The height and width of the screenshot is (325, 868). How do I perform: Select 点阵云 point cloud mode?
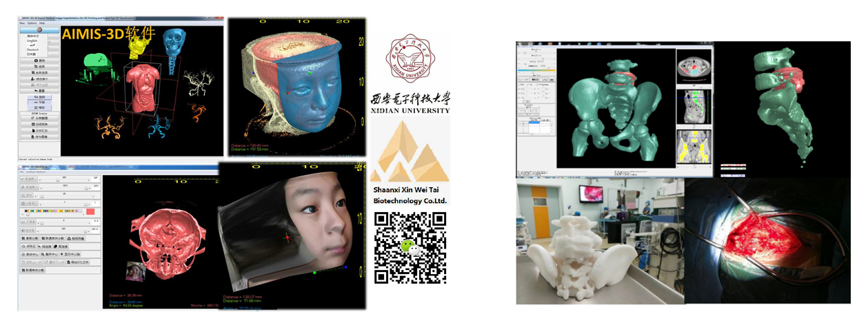(x=28, y=247)
